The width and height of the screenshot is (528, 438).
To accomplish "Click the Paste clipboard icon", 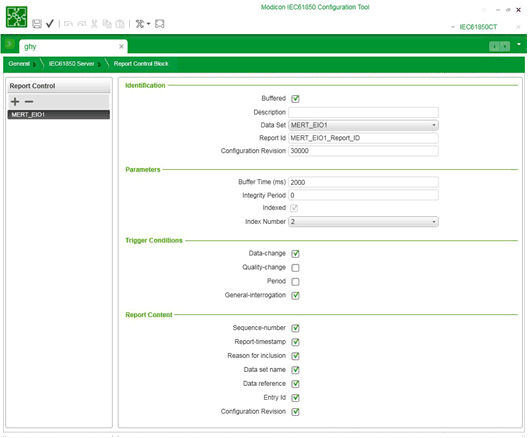I will click(x=120, y=24).
